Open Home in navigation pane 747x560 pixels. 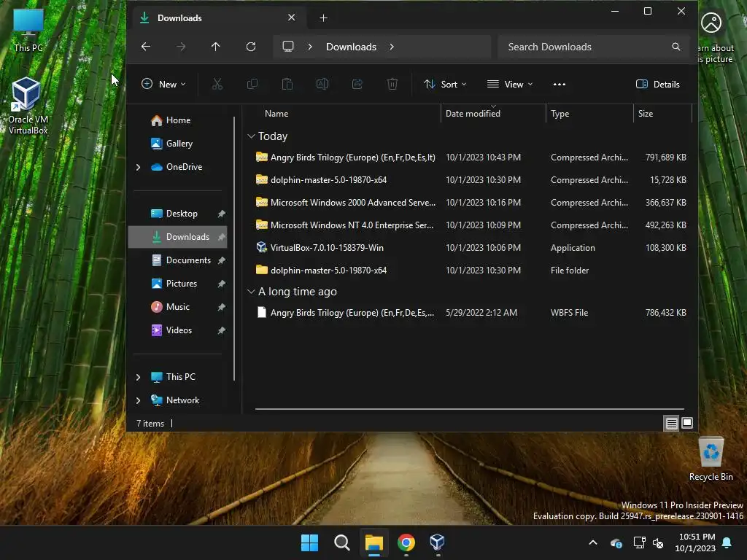coord(177,120)
